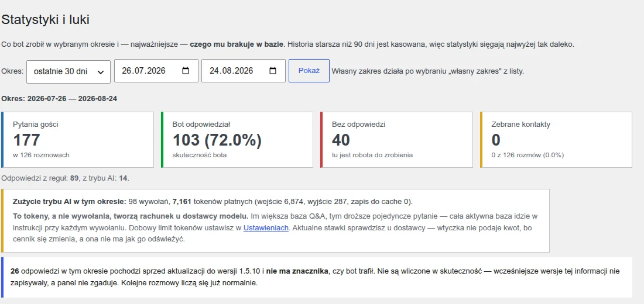
Task: Click "skuteczność bota" caption
Action: [x=199, y=155]
